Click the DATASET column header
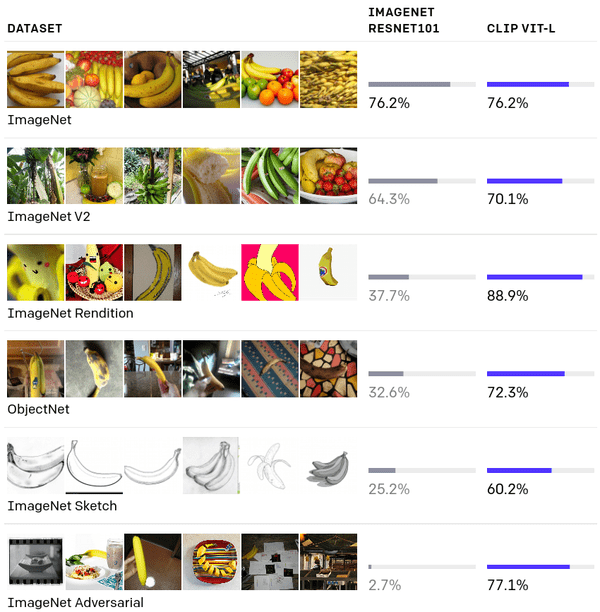The width and height of the screenshot is (600, 612). tap(34, 29)
